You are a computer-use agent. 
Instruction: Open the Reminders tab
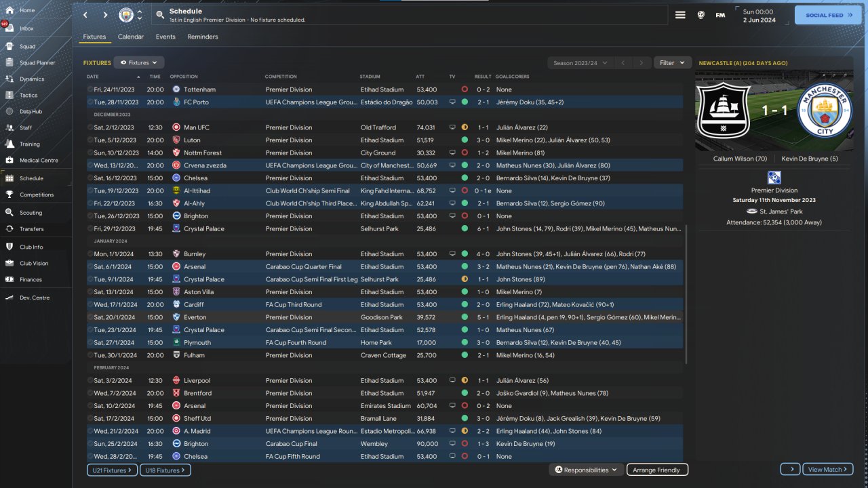[203, 37]
